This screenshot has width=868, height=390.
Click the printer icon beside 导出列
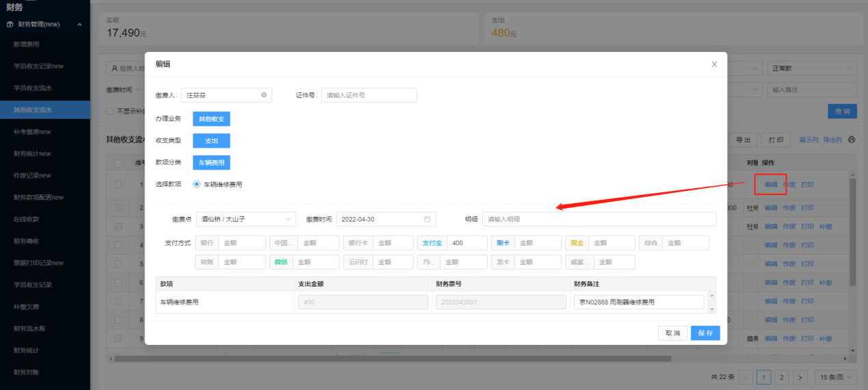(852, 140)
